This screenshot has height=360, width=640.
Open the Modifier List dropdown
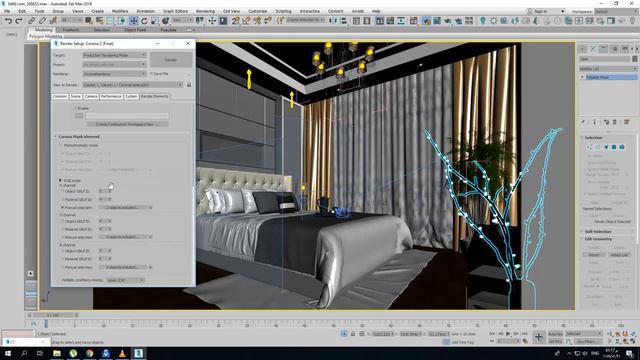click(608, 69)
